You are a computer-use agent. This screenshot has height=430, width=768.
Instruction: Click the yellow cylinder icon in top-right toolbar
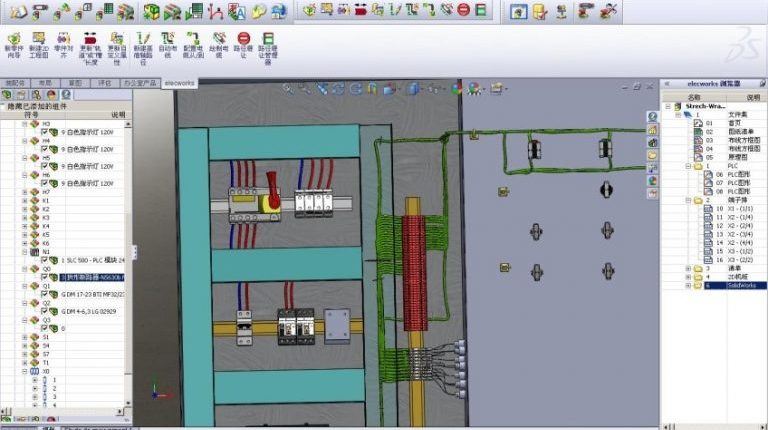pyautogui.click(x=539, y=11)
